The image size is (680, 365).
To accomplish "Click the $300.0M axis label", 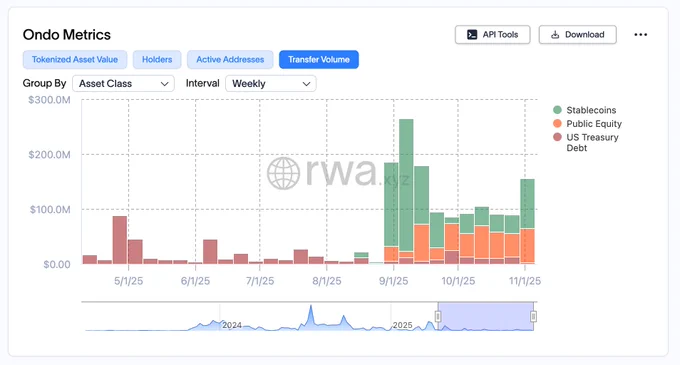I will point(49,100).
